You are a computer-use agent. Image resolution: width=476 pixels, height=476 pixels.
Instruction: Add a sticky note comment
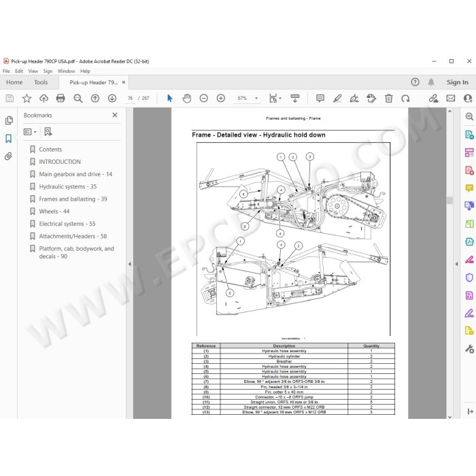pyautogui.click(x=320, y=99)
